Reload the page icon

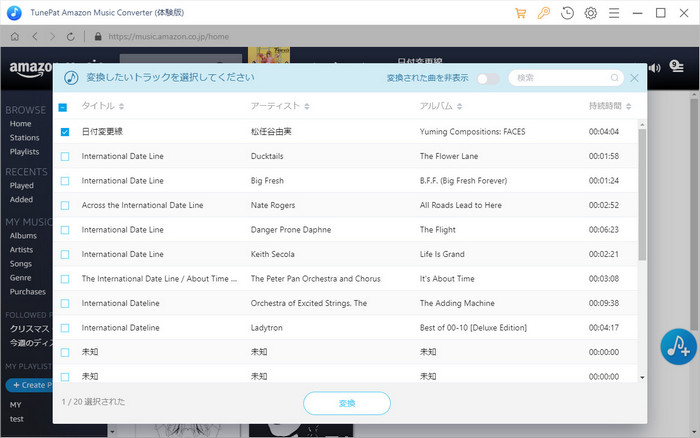click(x=71, y=37)
